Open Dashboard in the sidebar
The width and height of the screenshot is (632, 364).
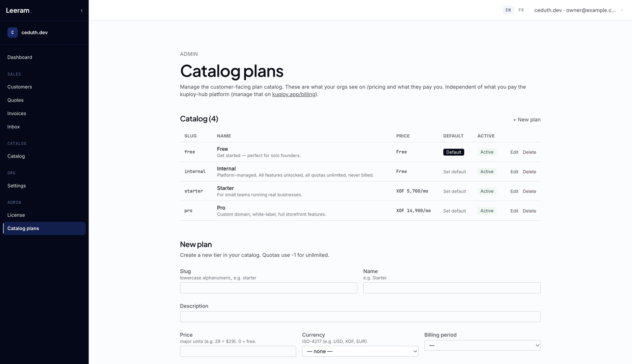pyautogui.click(x=44, y=57)
